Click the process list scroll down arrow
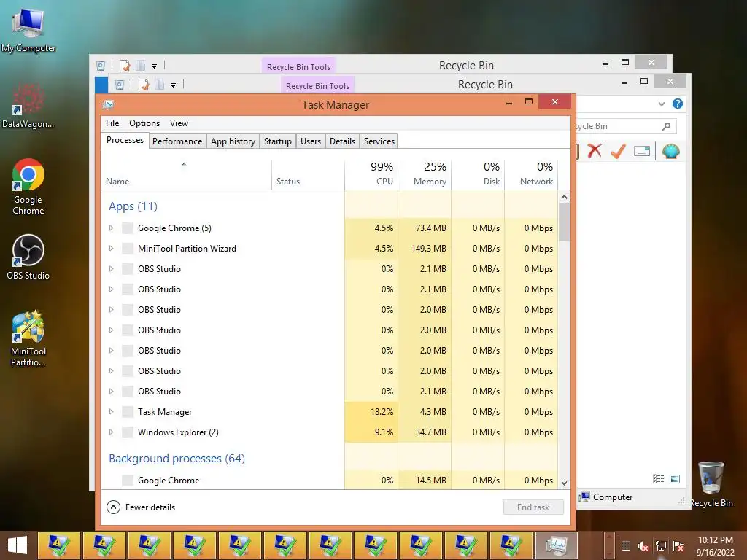 coord(564,483)
